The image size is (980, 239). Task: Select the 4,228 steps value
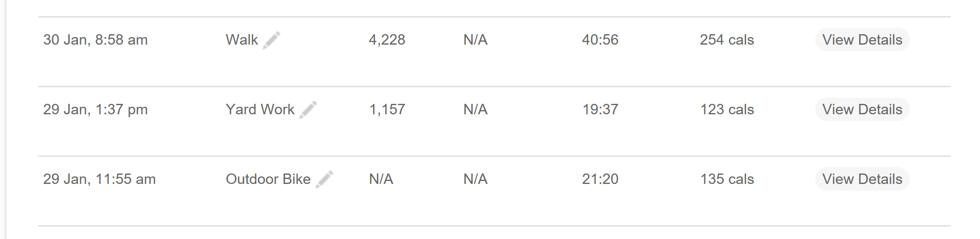387,40
